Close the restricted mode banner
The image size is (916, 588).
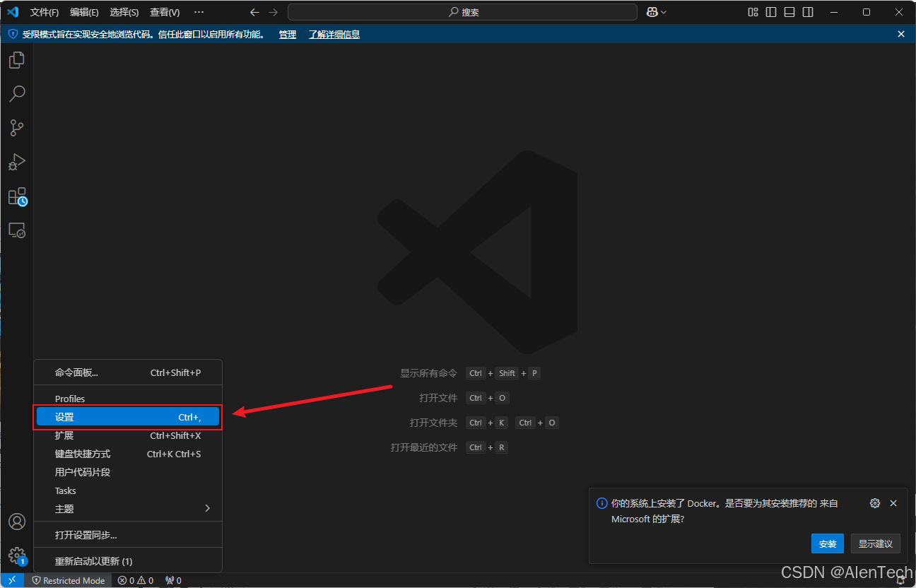click(x=901, y=34)
